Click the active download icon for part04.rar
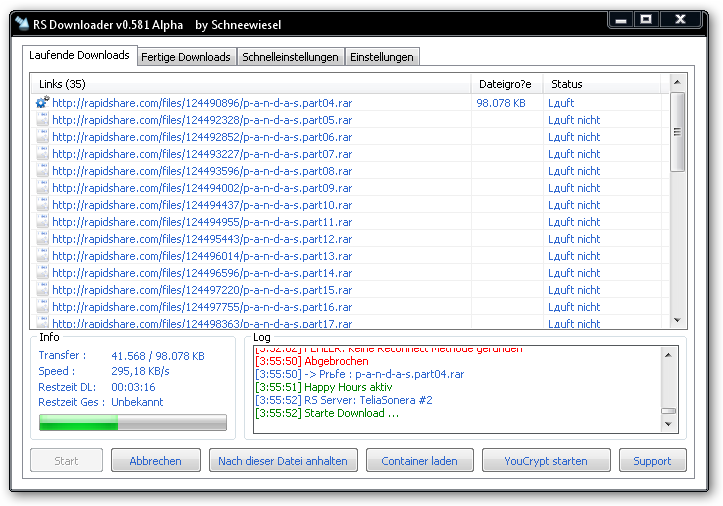 tap(42, 103)
